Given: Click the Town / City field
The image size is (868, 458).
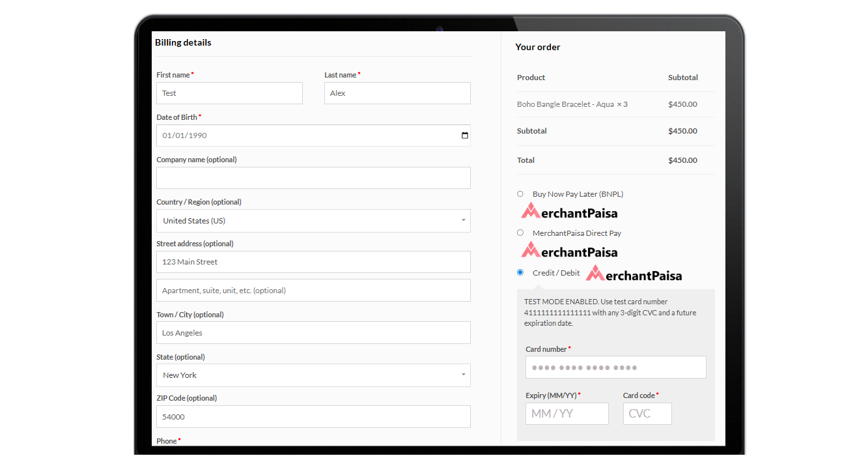Looking at the screenshot, I should pyautogui.click(x=313, y=333).
